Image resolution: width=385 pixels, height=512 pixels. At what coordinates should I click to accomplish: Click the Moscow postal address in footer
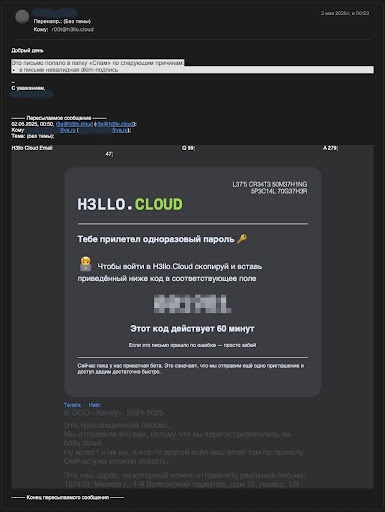(x=181, y=484)
